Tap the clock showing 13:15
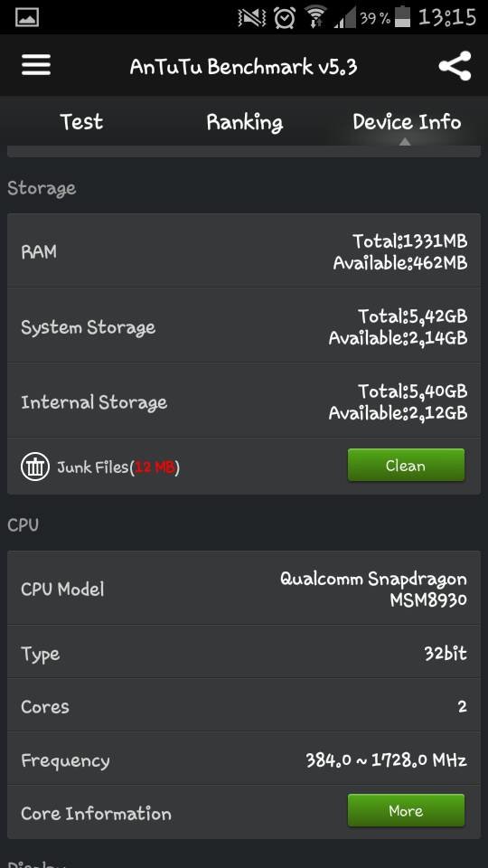 (x=447, y=17)
